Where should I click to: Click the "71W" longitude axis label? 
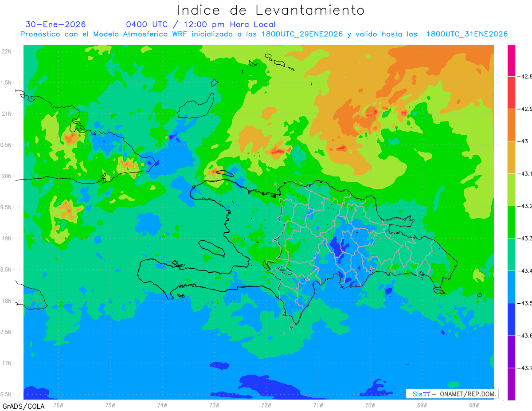[x=318, y=405]
